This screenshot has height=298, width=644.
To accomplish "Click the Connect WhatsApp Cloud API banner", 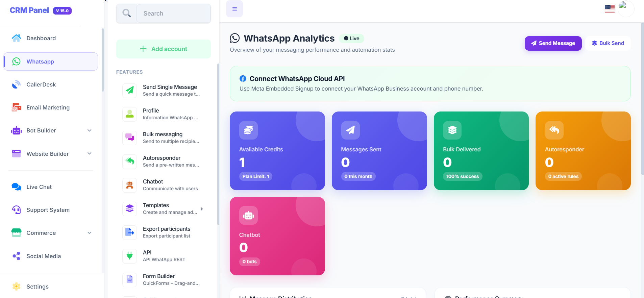I will pyautogui.click(x=430, y=84).
